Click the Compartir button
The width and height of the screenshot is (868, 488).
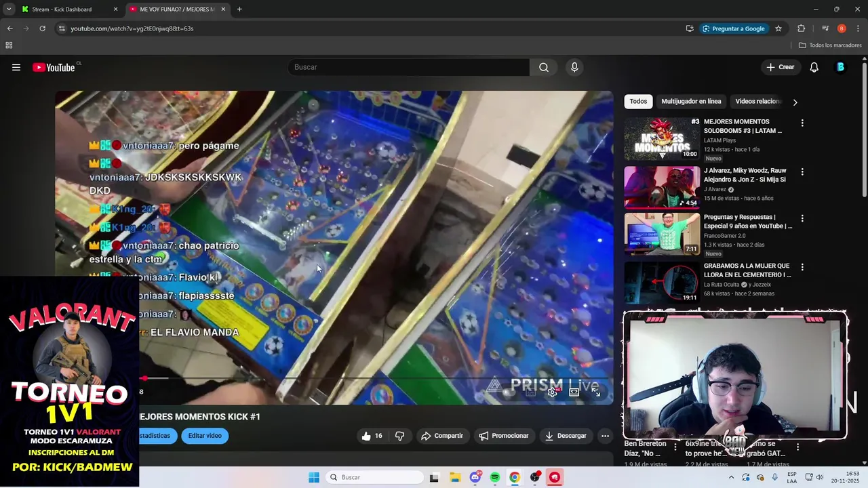tap(441, 436)
